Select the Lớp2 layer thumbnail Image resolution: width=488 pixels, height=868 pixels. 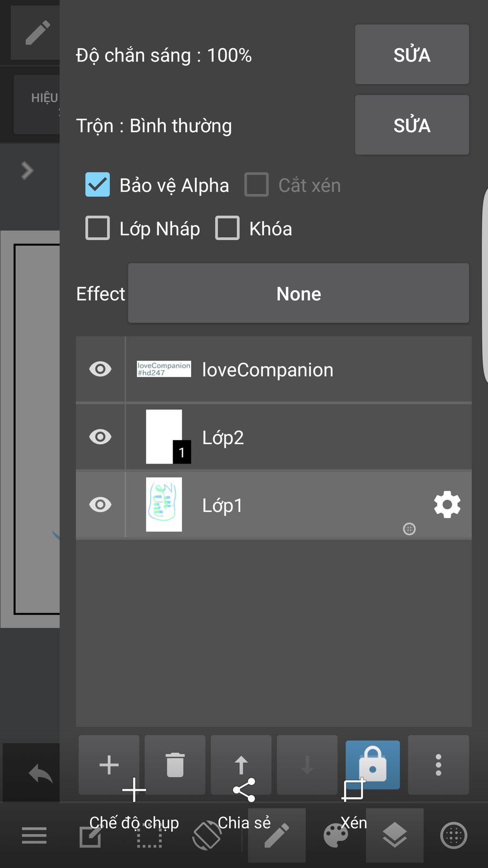[164, 437]
